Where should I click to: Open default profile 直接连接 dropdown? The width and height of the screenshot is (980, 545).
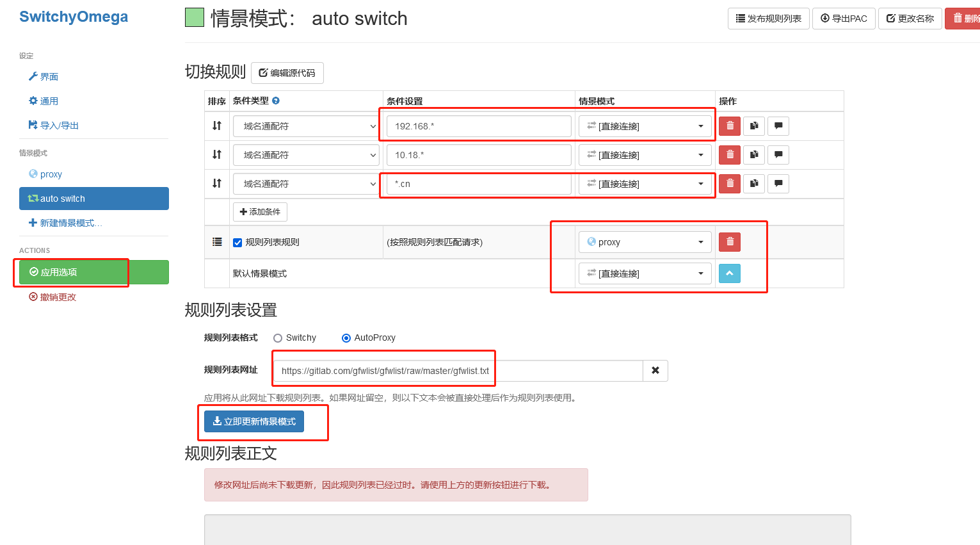coord(645,273)
